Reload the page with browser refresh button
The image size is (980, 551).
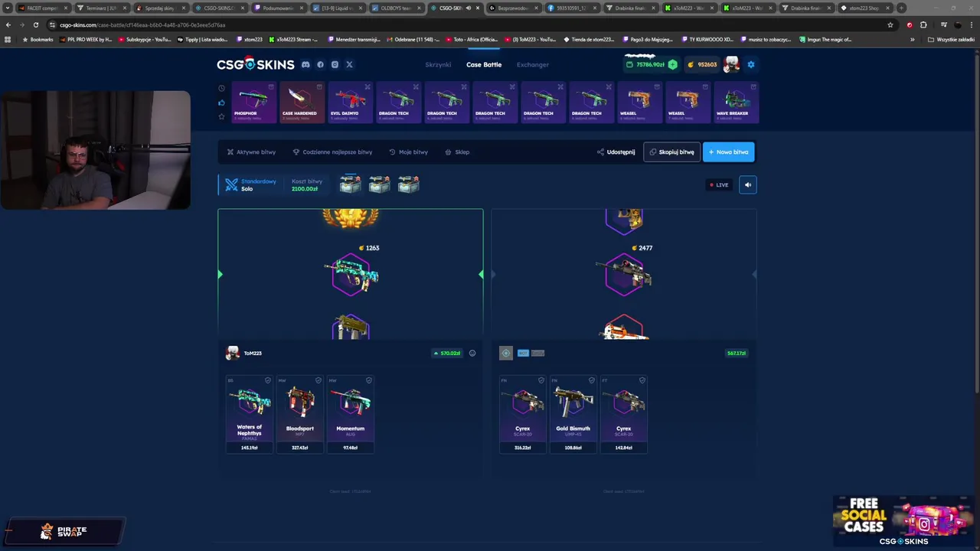(35, 24)
